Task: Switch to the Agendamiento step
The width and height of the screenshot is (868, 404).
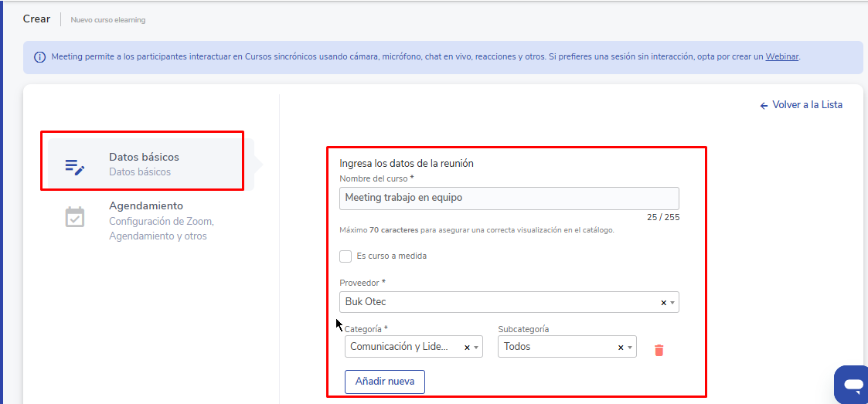Action: pos(146,206)
